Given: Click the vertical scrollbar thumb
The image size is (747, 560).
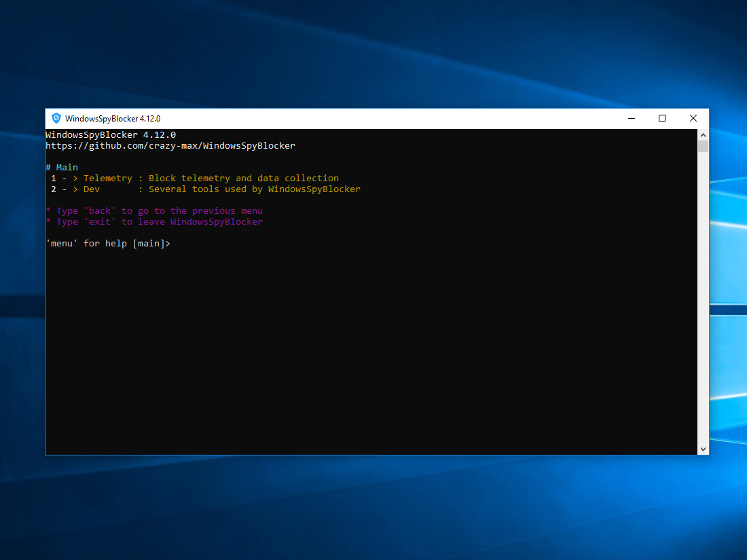Looking at the screenshot, I should click(703, 146).
